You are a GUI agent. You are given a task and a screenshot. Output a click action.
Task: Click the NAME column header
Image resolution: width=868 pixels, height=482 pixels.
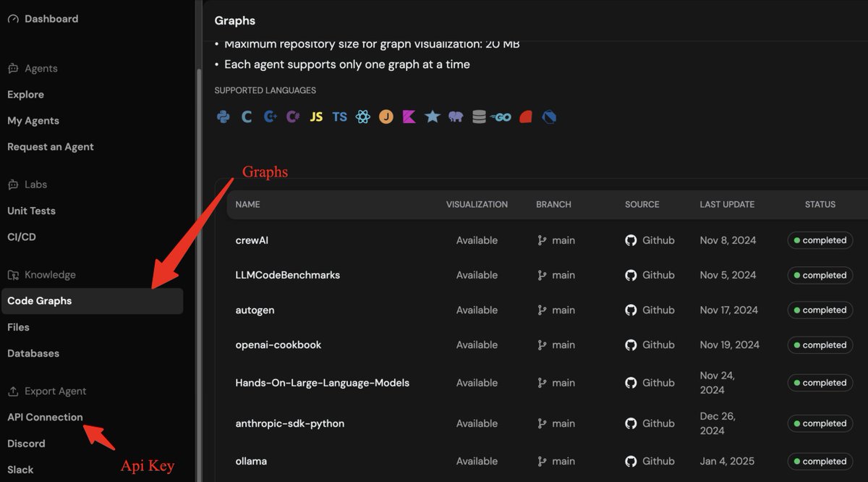tap(247, 205)
